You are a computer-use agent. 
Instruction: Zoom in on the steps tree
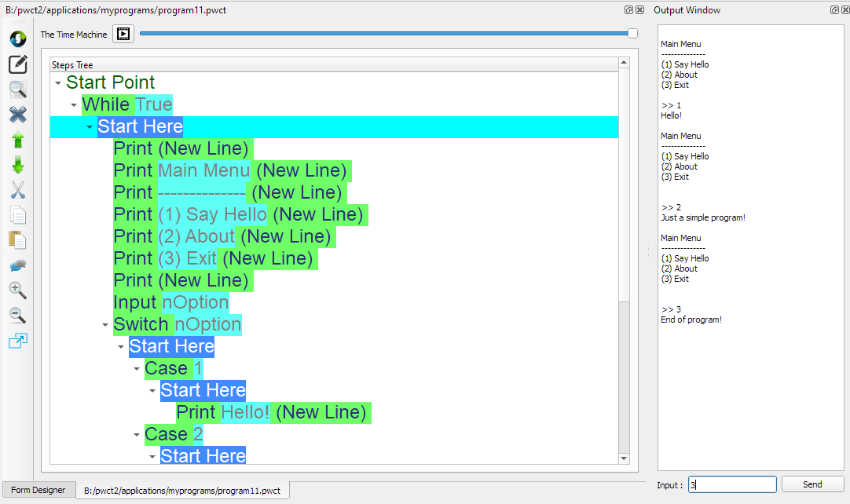(17, 290)
